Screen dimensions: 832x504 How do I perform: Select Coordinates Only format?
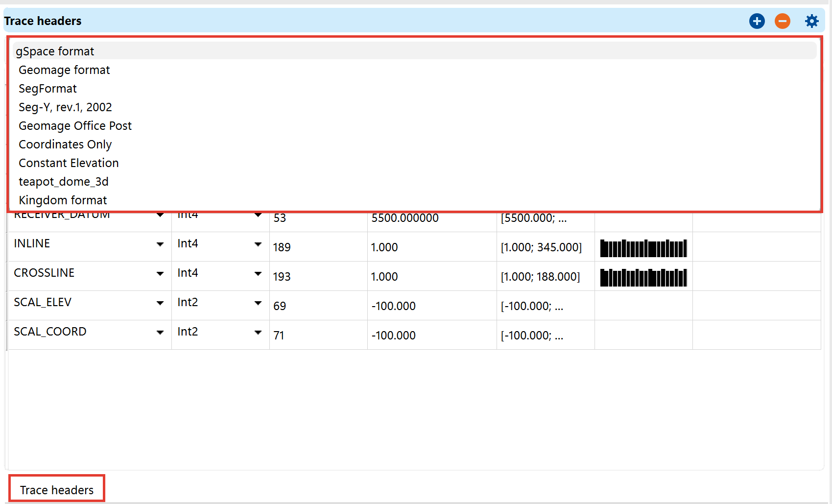pyautogui.click(x=65, y=144)
